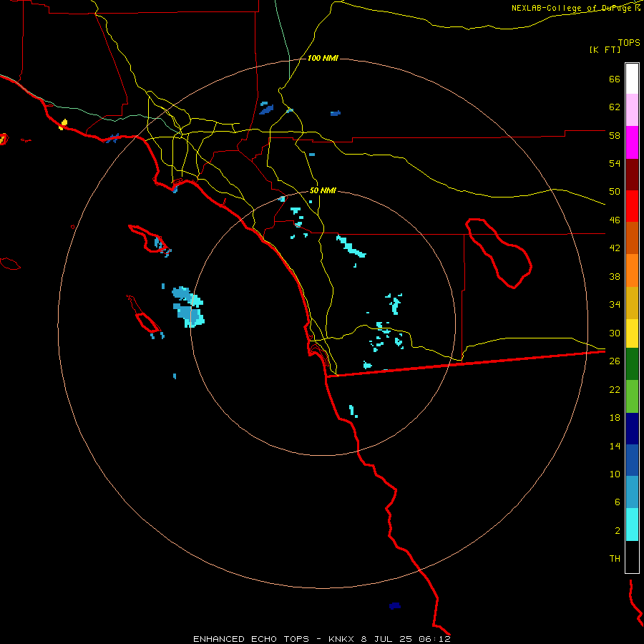
Task: Click the "50 NMI" range ring label
Action: point(323,190)
